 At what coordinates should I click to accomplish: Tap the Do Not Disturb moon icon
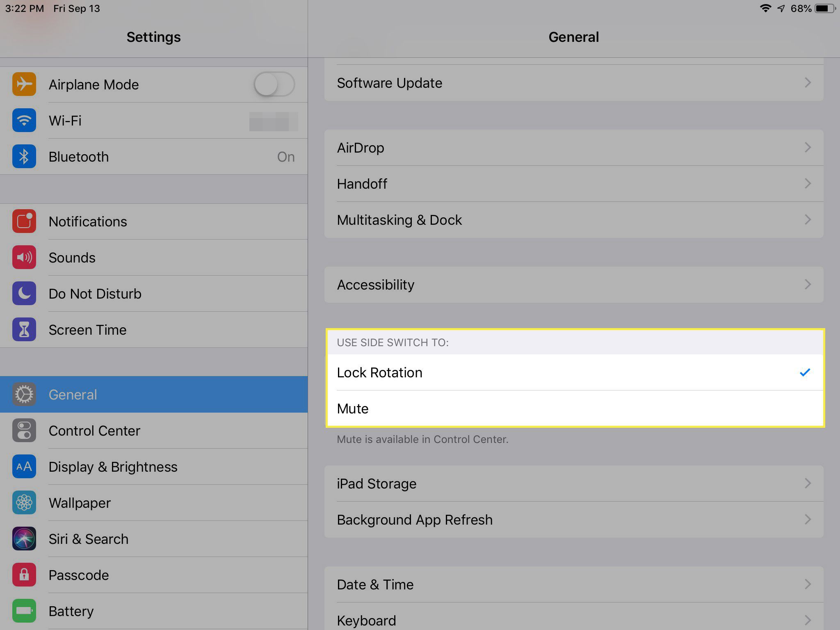coord(23,293)
